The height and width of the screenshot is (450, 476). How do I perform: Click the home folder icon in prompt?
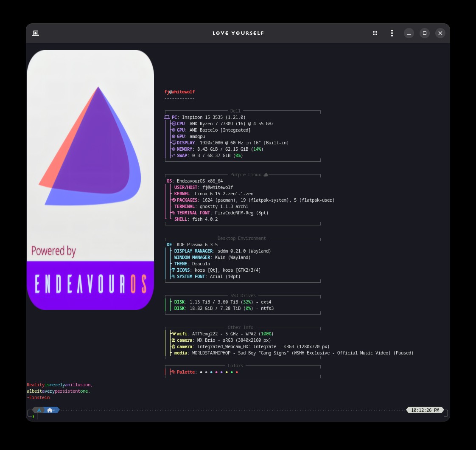coord(50,410)
